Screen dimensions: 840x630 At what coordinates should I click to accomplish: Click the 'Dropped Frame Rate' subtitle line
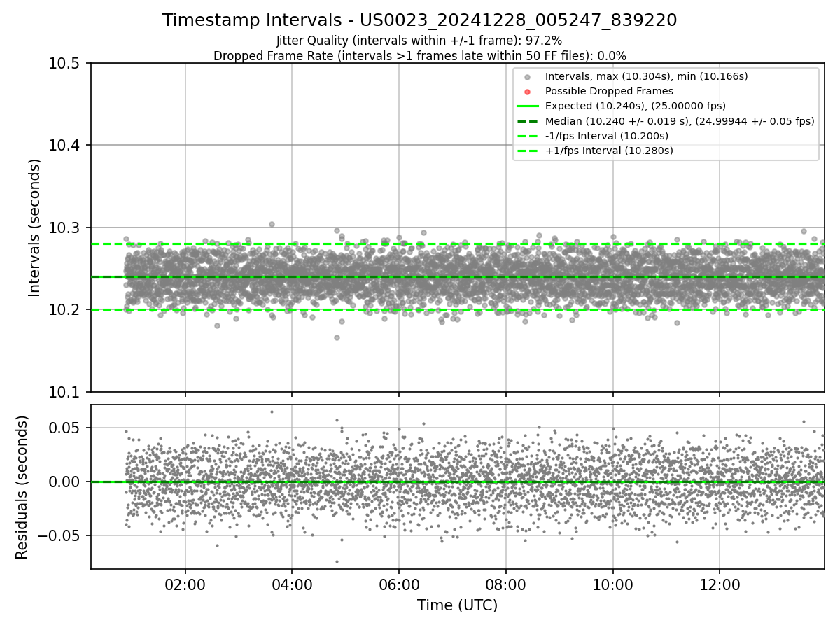coord(419,56)
